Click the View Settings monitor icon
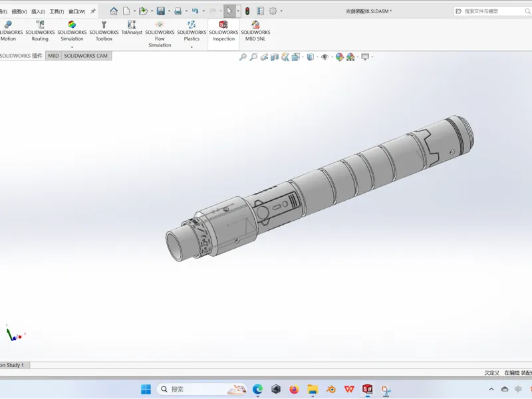Viewport: 532px width, 399px height. click(365, 57)
